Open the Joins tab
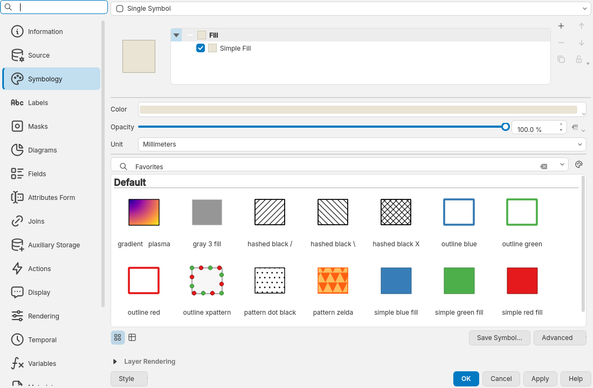Screen dimensions: 593x388 [x=51, y=221]
